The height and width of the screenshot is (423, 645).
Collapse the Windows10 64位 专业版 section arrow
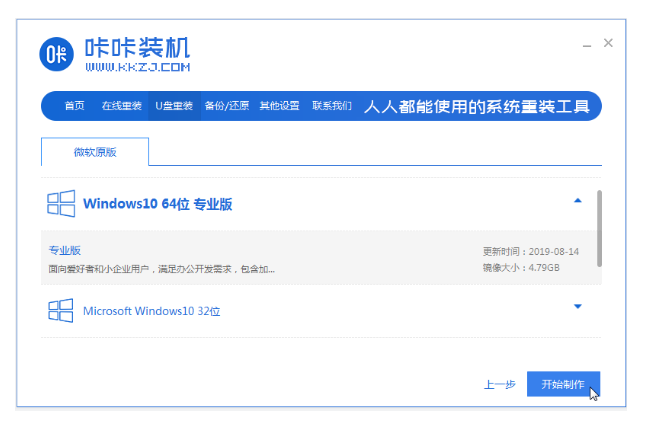tap(578, 201)
